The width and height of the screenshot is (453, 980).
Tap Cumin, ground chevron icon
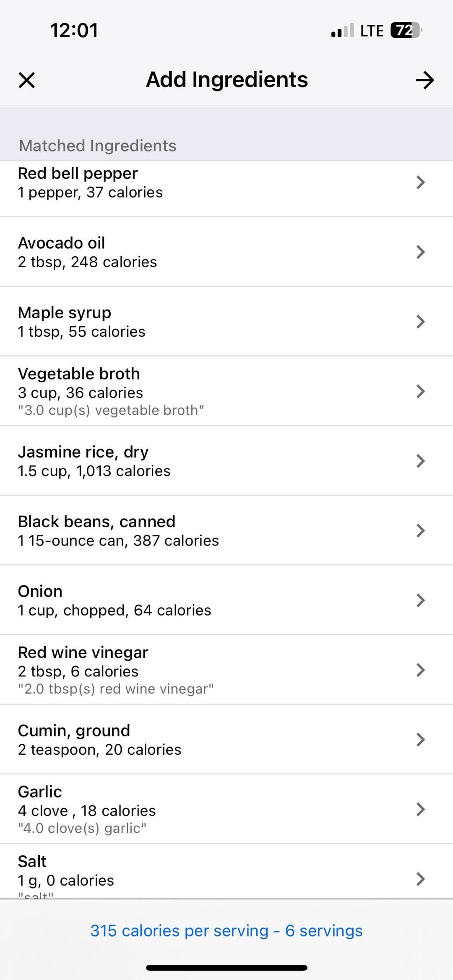tap(420, 739)
